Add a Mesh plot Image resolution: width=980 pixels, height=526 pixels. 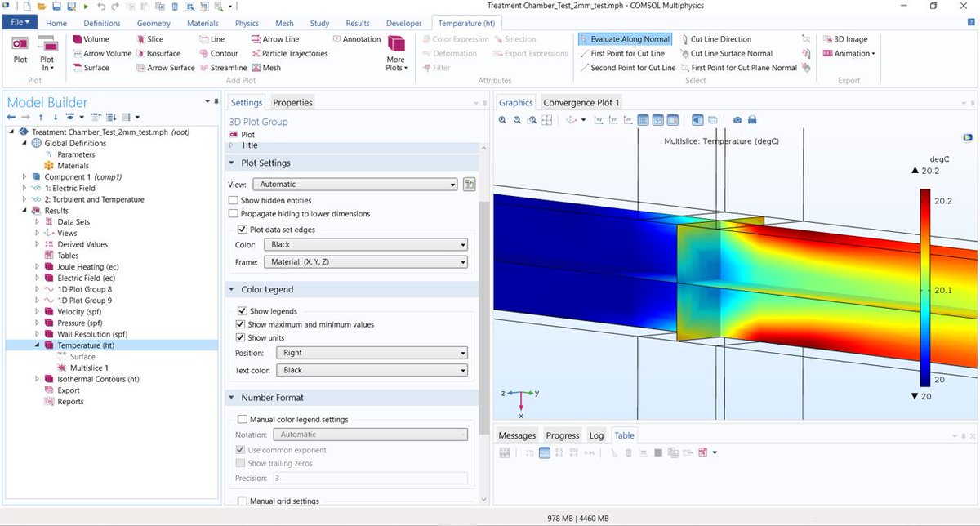(265, 68)
